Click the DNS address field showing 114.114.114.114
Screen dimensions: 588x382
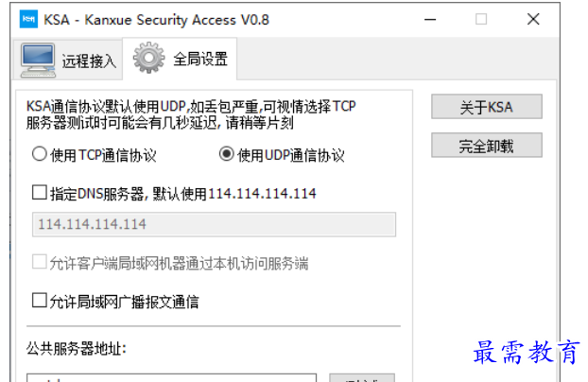click(x=214, y=224)
